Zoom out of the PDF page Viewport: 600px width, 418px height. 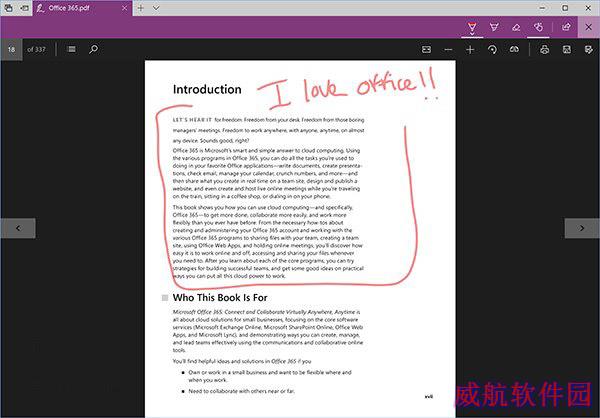(448, 49)
